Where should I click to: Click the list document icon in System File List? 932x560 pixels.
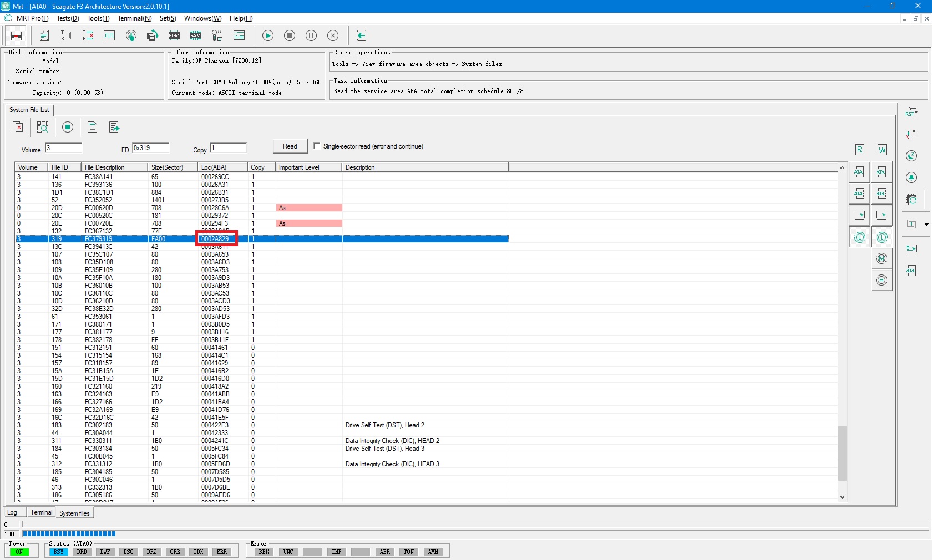92,127
